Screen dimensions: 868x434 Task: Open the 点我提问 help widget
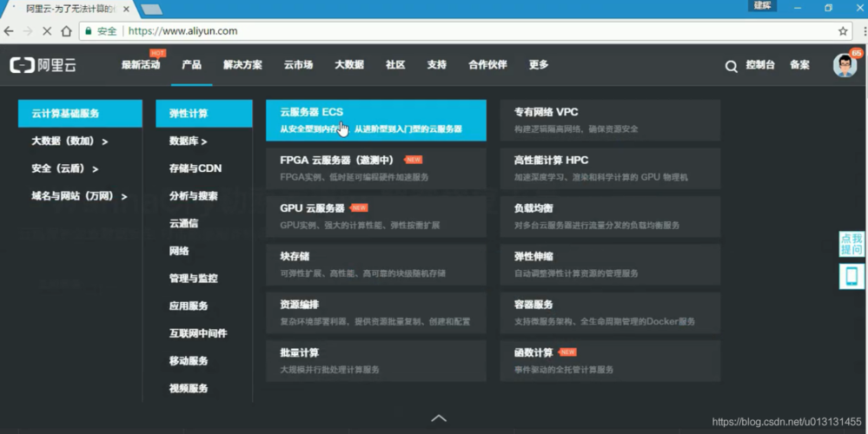[x=851, y=244]
